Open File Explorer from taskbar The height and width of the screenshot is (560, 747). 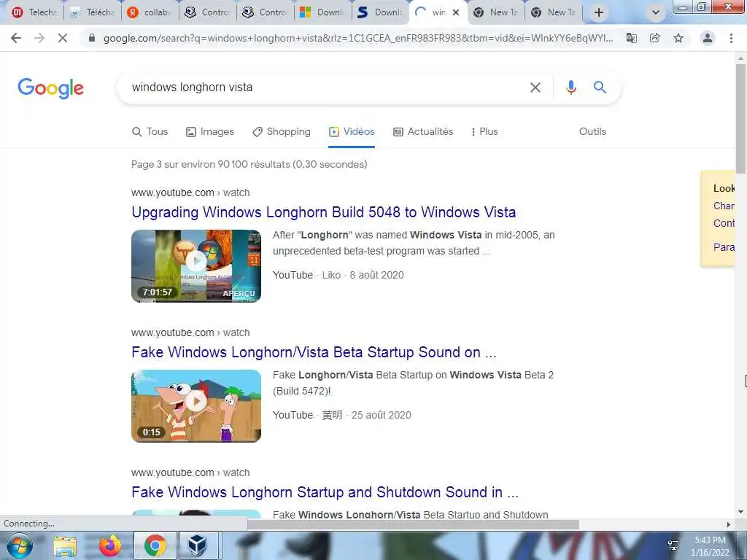65,545
